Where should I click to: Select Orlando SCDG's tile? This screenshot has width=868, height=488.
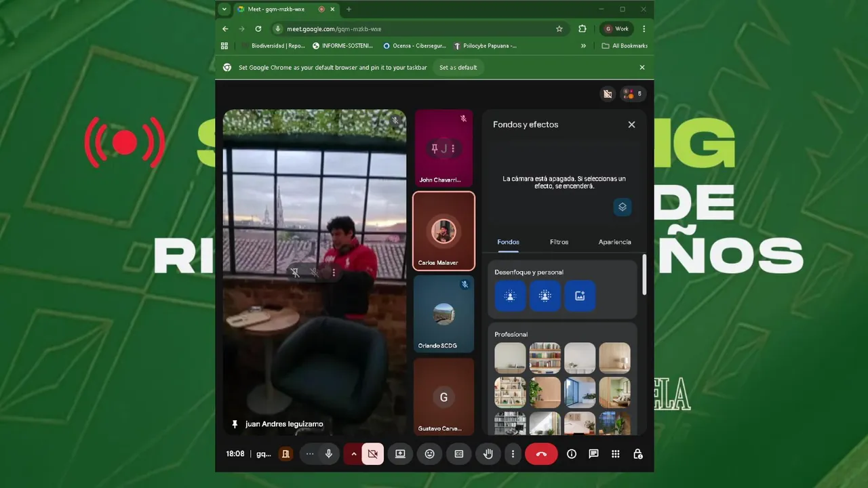[444, 314]
